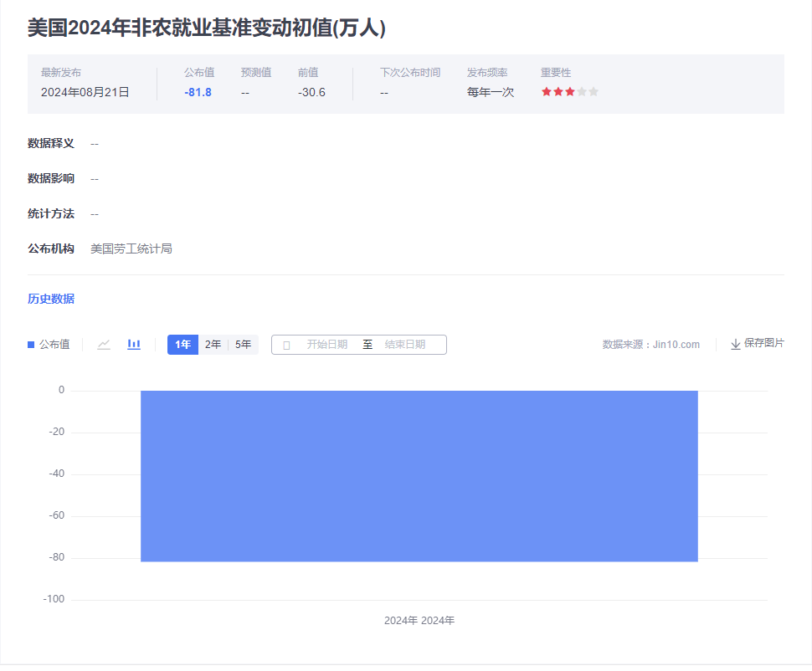Image resolution: width=812 pixels, height=671 pixels.
Task: Click the blue legend color square
Action: coord(31,345)
